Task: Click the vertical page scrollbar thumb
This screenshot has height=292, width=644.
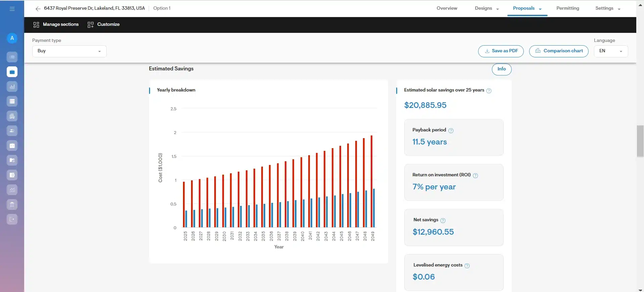Action: click(640, 141)
